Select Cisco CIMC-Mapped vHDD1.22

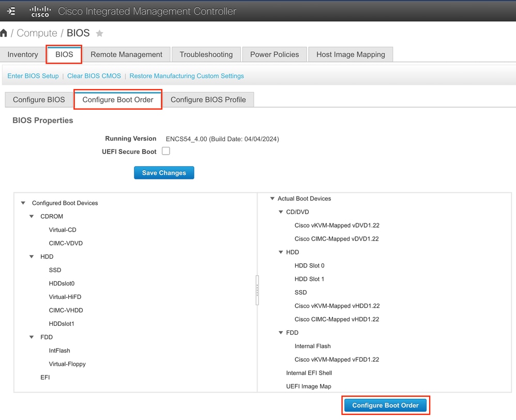pos(337,319)
